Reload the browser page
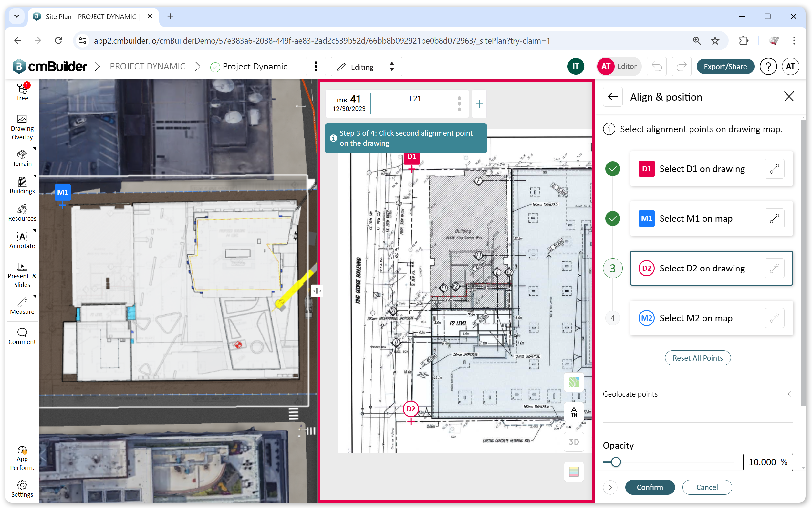Image resolution: width=812 pixels, height=508 pixels. pyautogui.click(x=58, y=41)
